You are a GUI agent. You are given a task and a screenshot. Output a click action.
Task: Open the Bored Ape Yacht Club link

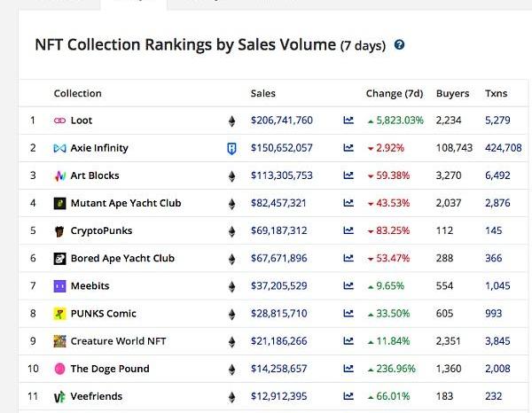point(122,259)
